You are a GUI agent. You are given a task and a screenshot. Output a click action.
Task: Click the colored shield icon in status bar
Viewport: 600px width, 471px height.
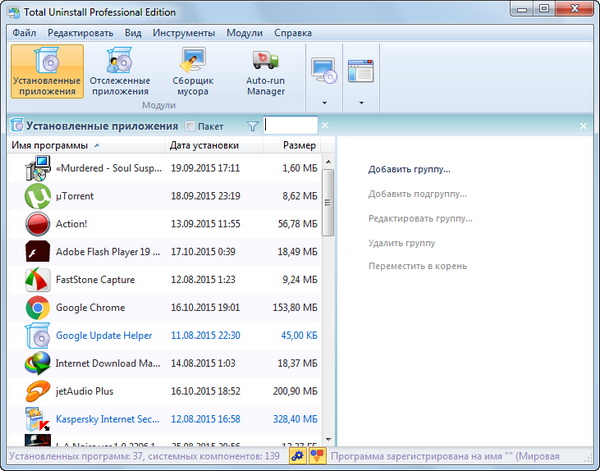pos(316,456)
